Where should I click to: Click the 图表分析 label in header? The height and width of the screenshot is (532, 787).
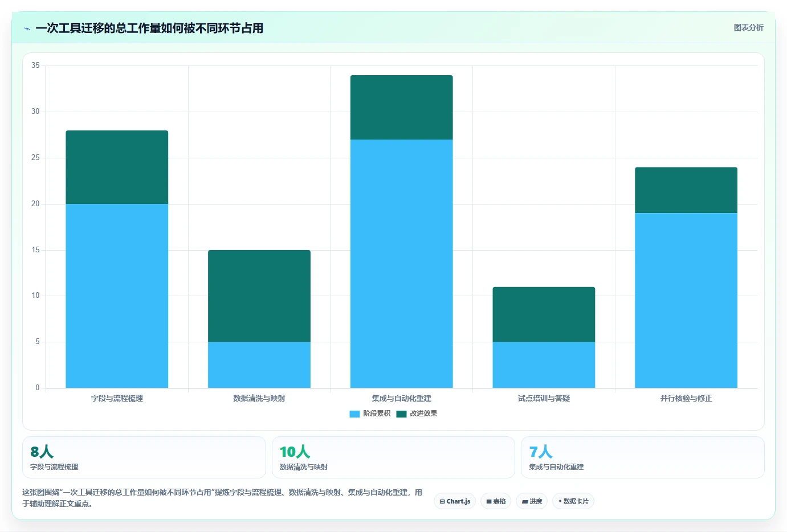click(748, 27)
